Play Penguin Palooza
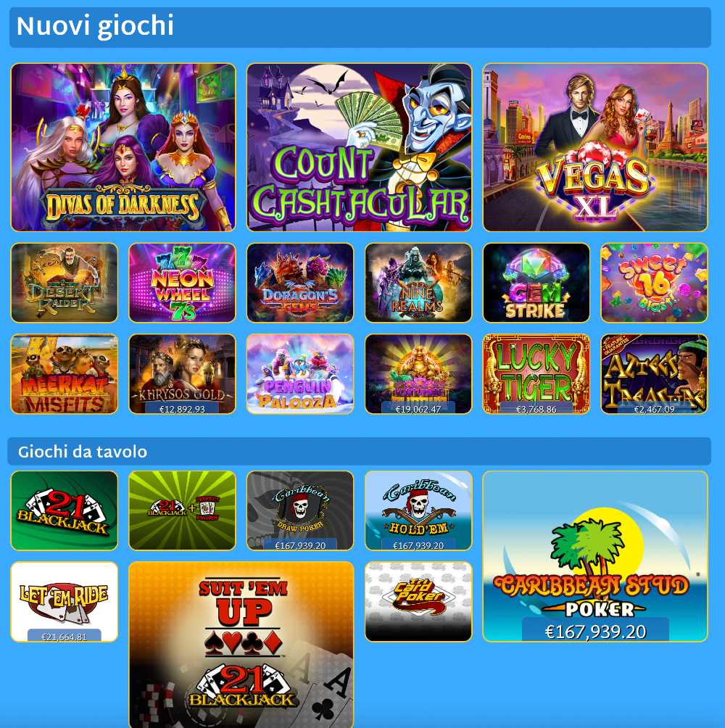 point(300,373)
